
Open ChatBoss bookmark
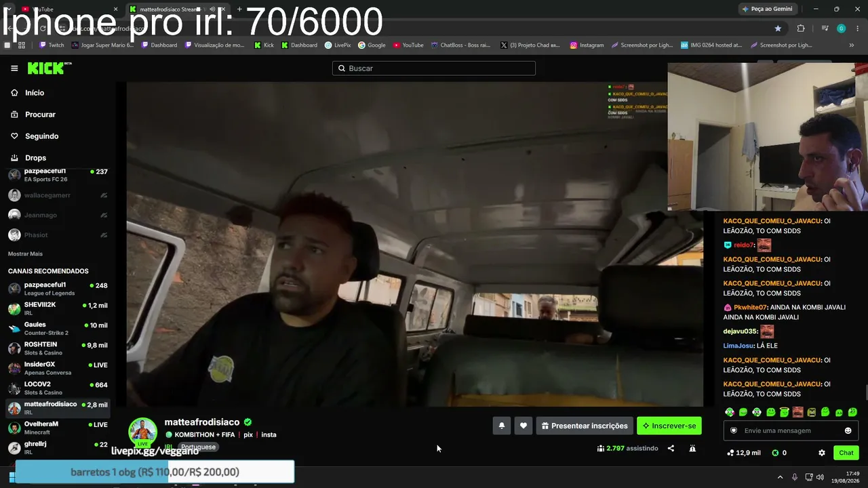[460, 45]
